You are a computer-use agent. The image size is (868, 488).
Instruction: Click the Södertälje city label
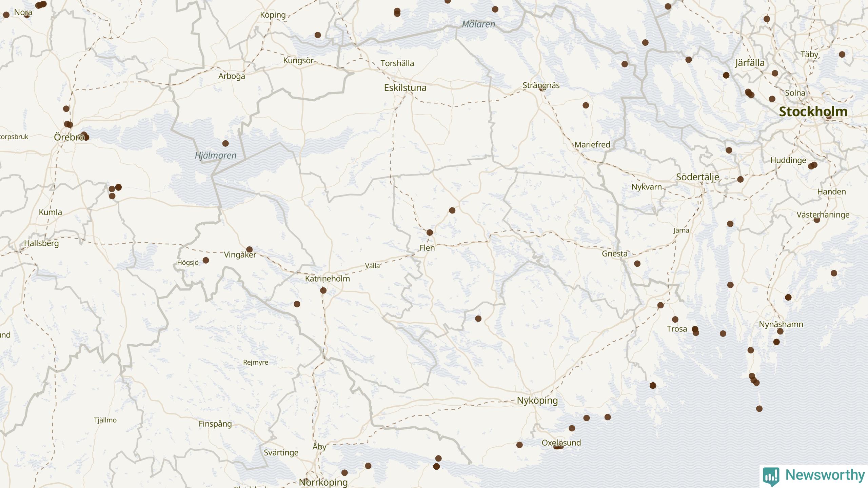(697, 177)
